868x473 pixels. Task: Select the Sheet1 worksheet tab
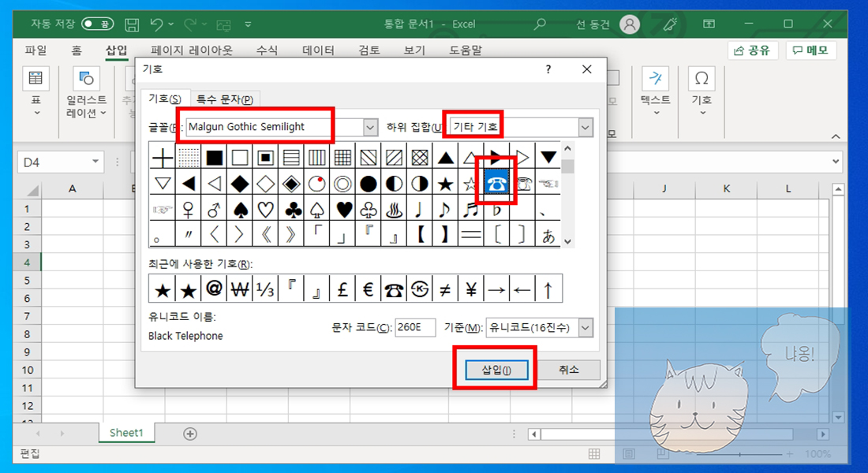coord(126,433)
